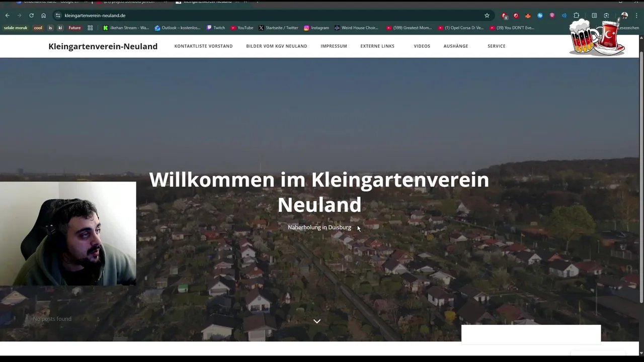Image resolution: width=644 pixels, height=362 pixels.
Task: Open the Instagram bookmark
Action: coord(316,28)
